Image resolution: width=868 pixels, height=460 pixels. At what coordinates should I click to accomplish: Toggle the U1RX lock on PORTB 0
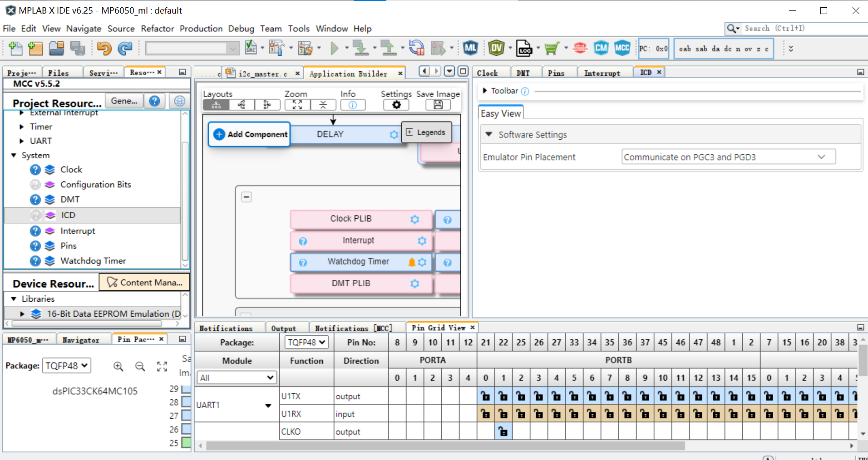click(x=486, y=414)
